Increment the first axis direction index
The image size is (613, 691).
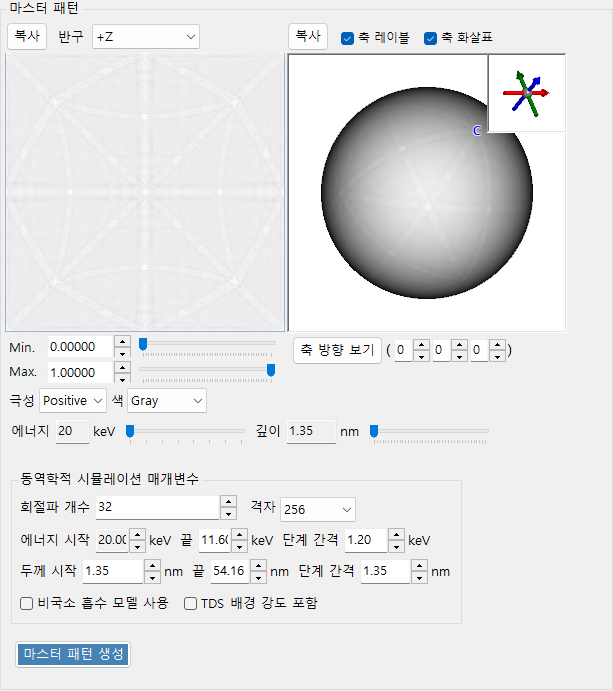click(421, 345)
